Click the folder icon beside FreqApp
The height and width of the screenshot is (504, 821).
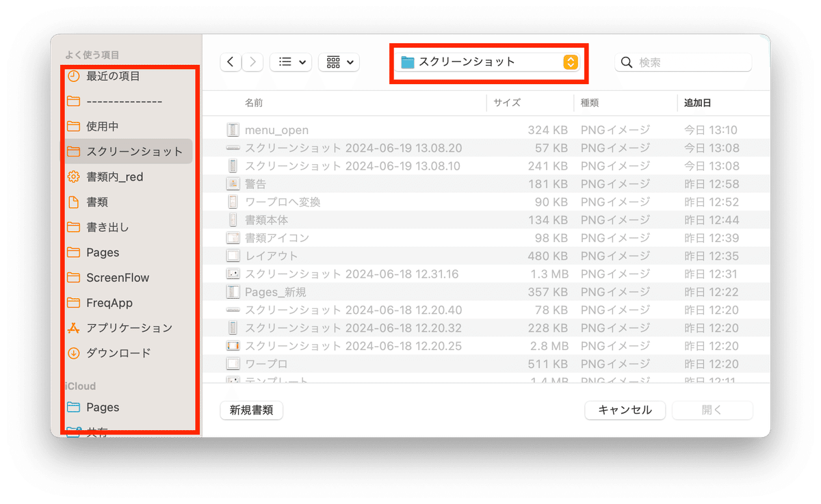[73, 303]
